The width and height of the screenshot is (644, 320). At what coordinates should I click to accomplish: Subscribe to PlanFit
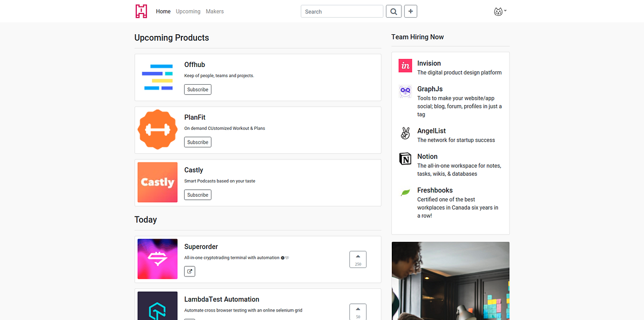point(197,142)
